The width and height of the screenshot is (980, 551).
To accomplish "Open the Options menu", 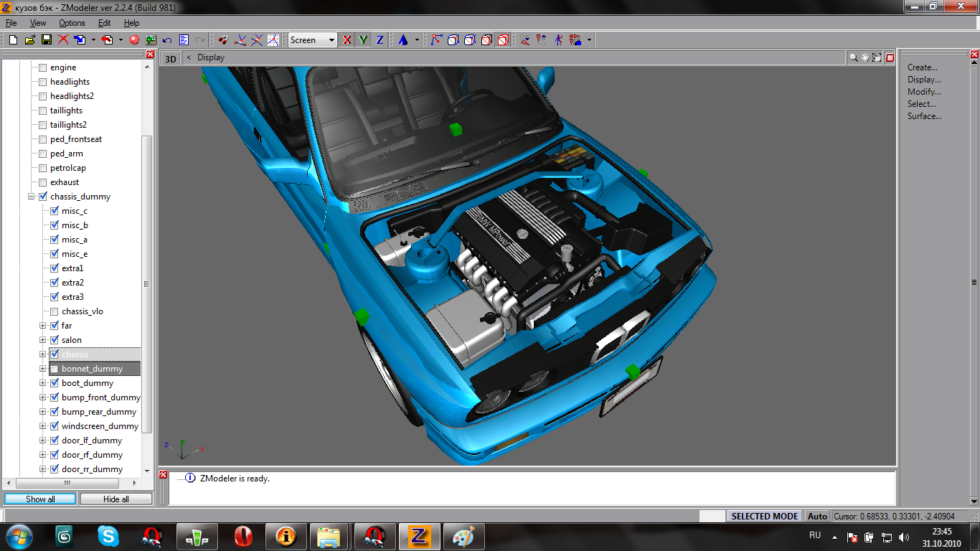I will point(72,23).
